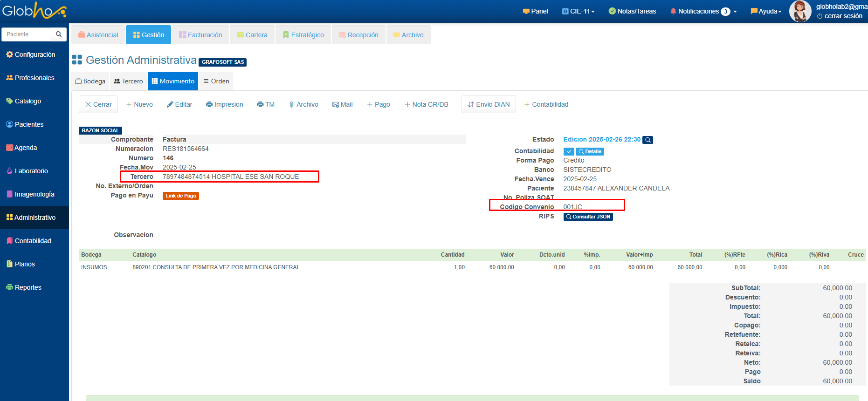
Task: Open Laboratorio in the sidebar
Action: coord(31,171)
